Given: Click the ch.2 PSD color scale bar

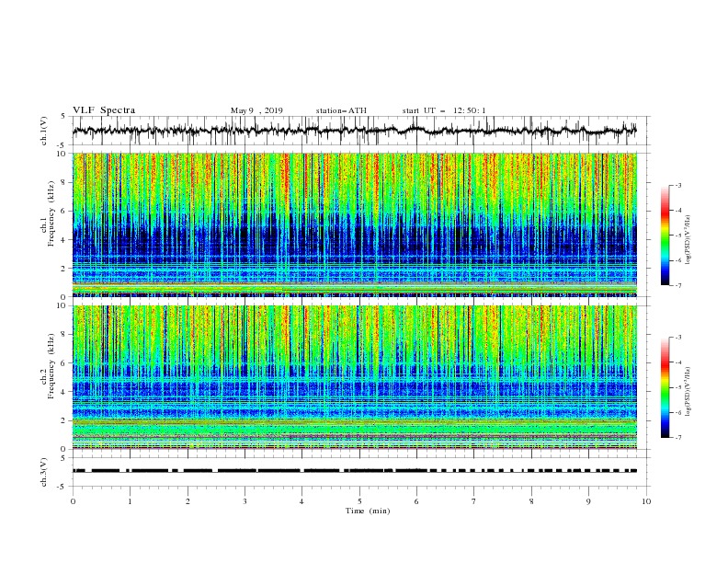Looking at the screenshot, I should (x=665, y=387).
